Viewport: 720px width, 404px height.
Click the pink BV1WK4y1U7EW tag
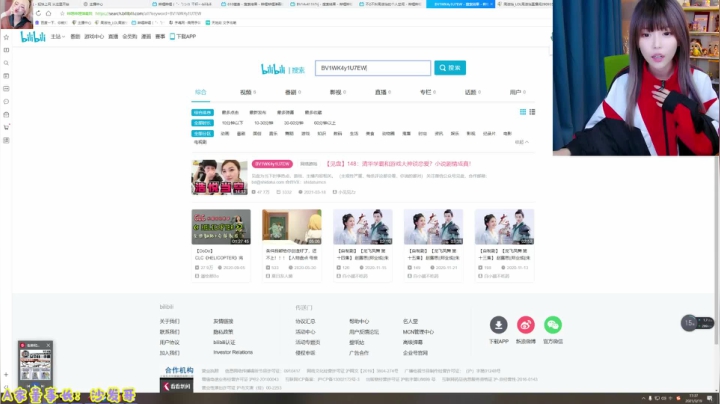pyautogui.click(x=272, y=164)
